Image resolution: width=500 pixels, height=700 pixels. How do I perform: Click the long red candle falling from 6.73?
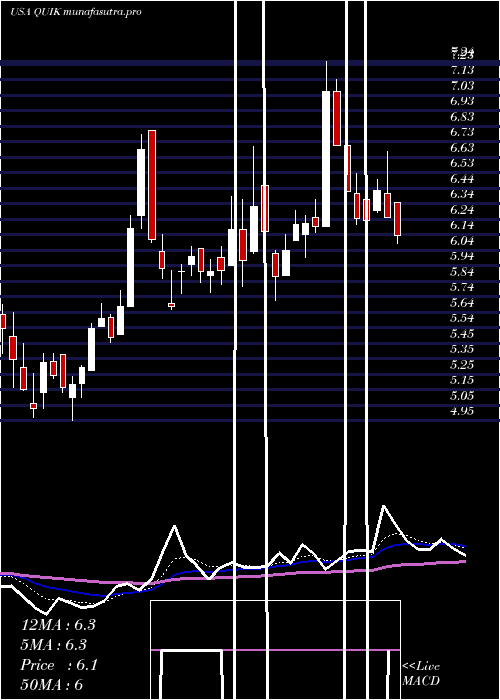tap(152, 185)
